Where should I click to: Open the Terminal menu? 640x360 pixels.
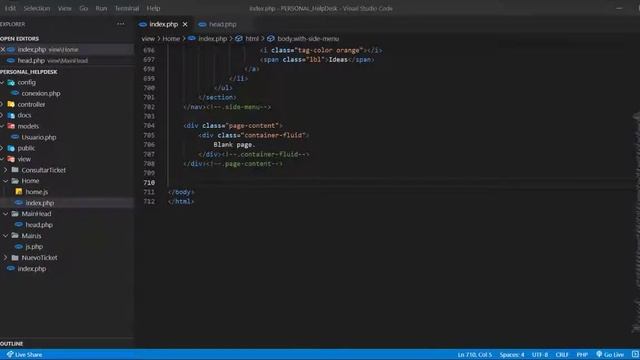tap(127, 8)
